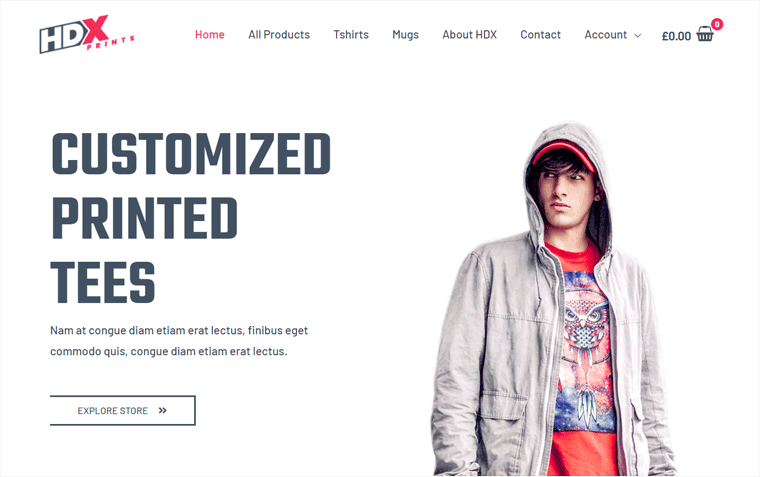Open All Products page
The height and width of the screenshot is (477, 760).
tap(279, 35)
